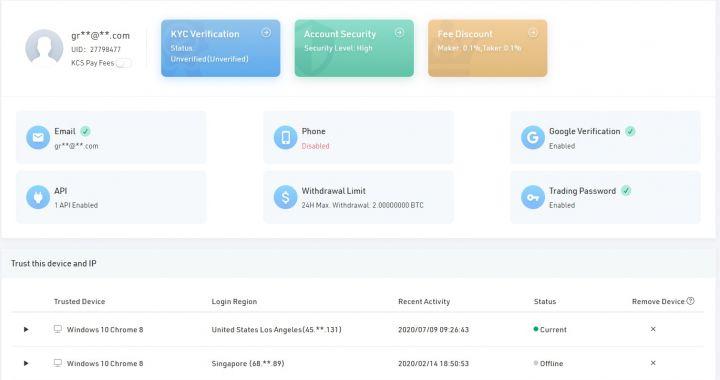
Task: Open the Fee Discount card
Action: click(x=487, y=48)
